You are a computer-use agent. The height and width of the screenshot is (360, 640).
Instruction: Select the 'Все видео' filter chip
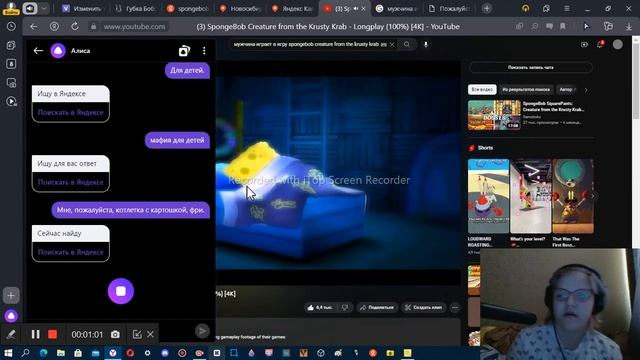pyautogui.click(x=482, y=89)
